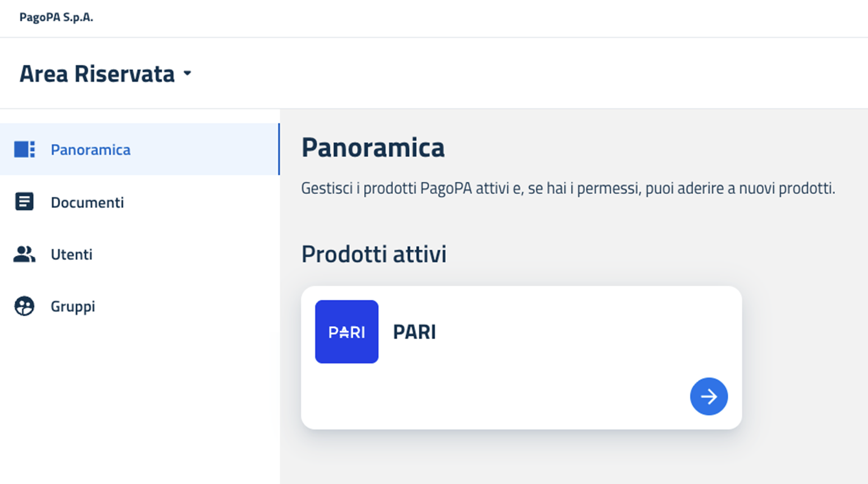Image resolution: width=868 pixels, height=484 pixels.
Task: Click the Gestisci i prodotti description text
Action: point(568,188)
